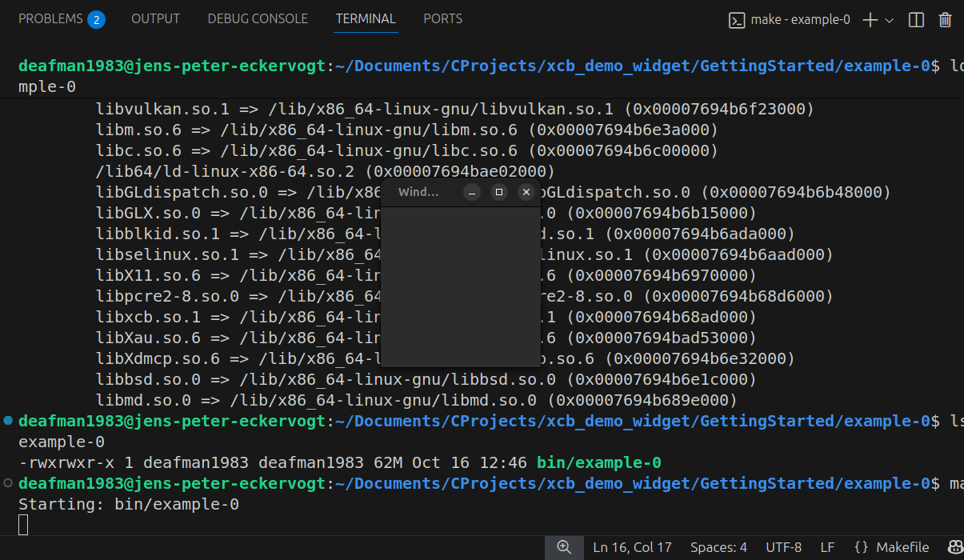This screenshot has width=964, height=560.
Task: Maximize the small Wind... popup window
Action: pos(499,192)
